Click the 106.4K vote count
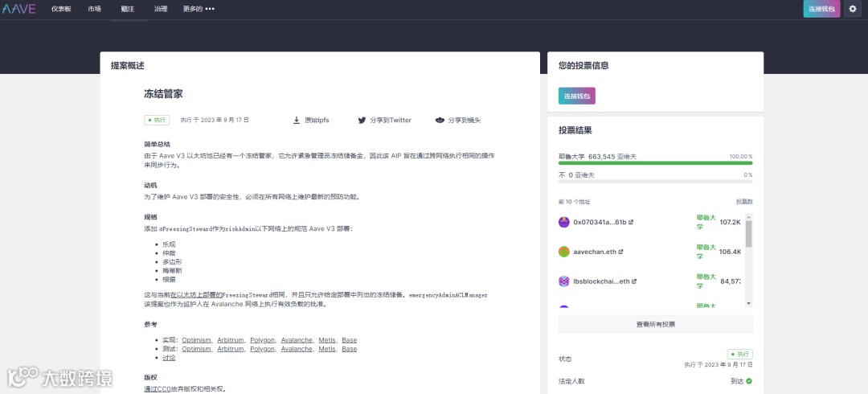The width and height of the screenshot is (868, 394). [x=730, y=252]
